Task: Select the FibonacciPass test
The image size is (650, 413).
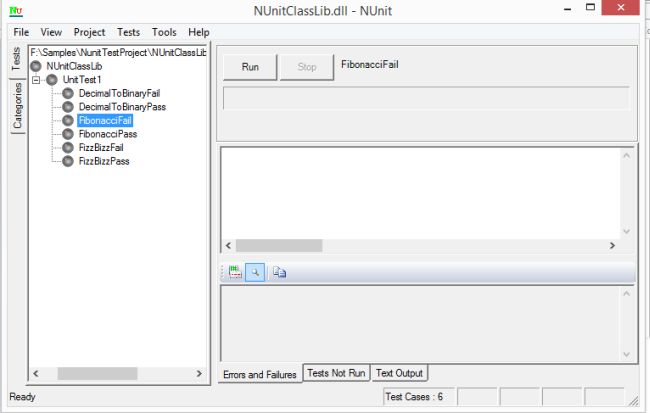Action: [108, 134]
